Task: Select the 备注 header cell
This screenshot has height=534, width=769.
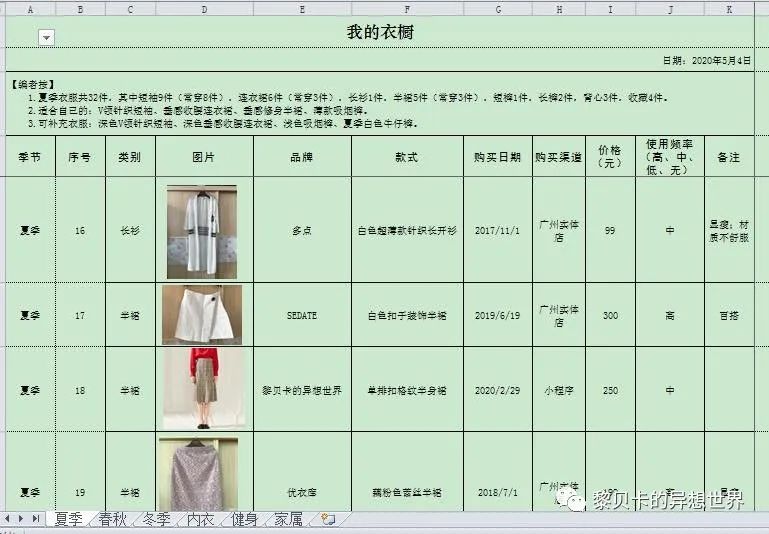Action: pos(730,157)
